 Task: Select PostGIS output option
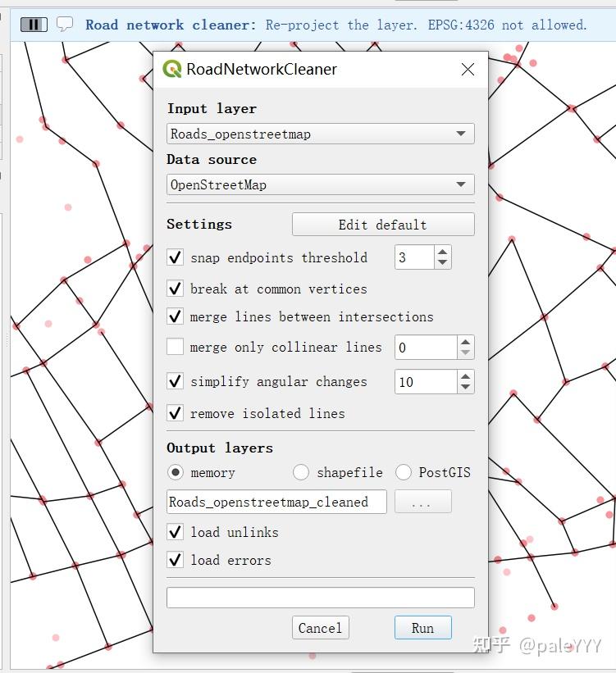[x=404, y=472]
